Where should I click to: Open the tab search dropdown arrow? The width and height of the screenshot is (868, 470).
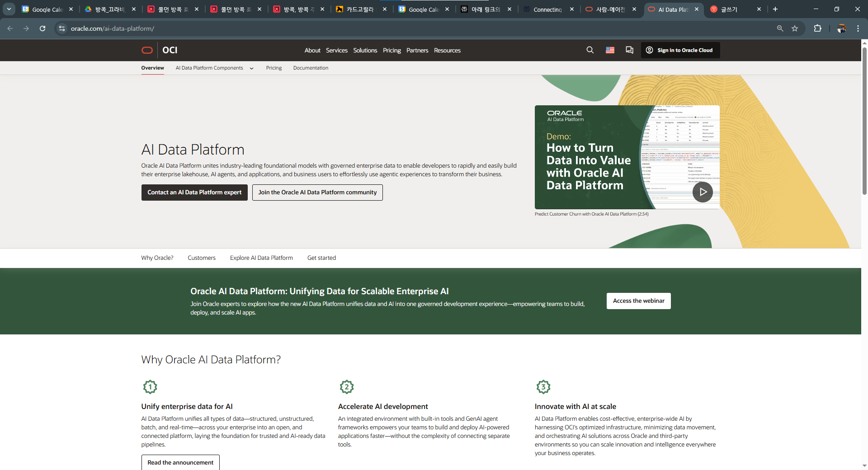tap(9, 9)
